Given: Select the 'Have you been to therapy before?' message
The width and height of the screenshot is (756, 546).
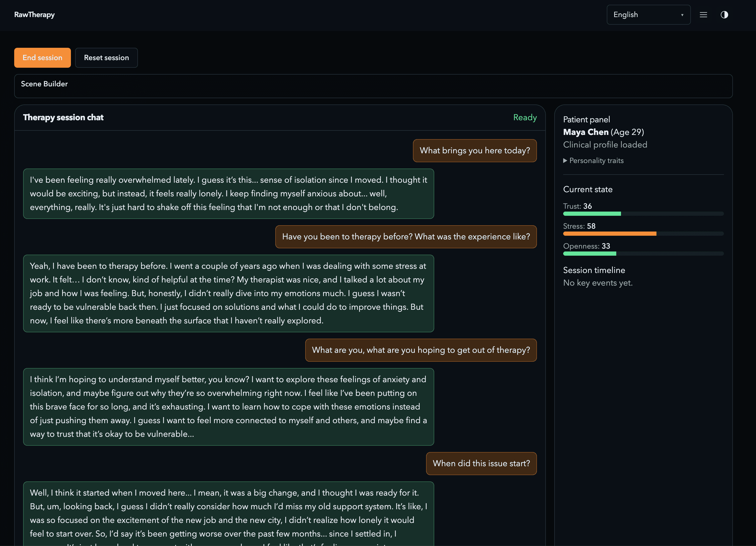Looking at the screenshot, I should click(x=406, y=237).
